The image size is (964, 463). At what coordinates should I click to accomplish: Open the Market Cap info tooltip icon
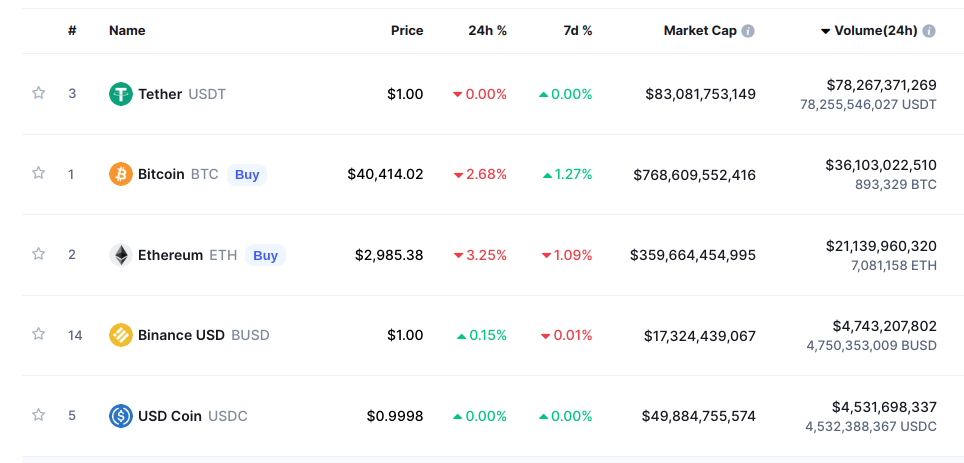(x=748, y=31)
